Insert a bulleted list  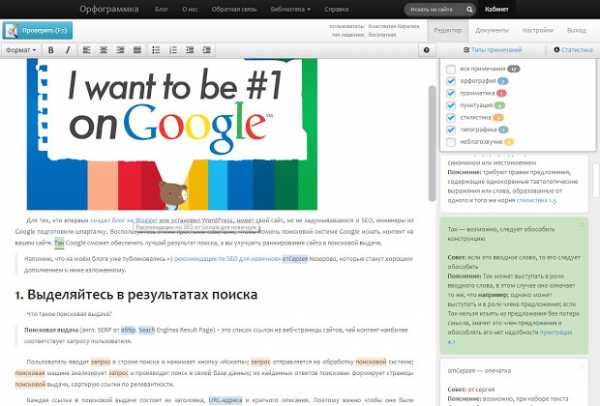pyautogui.click(x=156, y=49)
